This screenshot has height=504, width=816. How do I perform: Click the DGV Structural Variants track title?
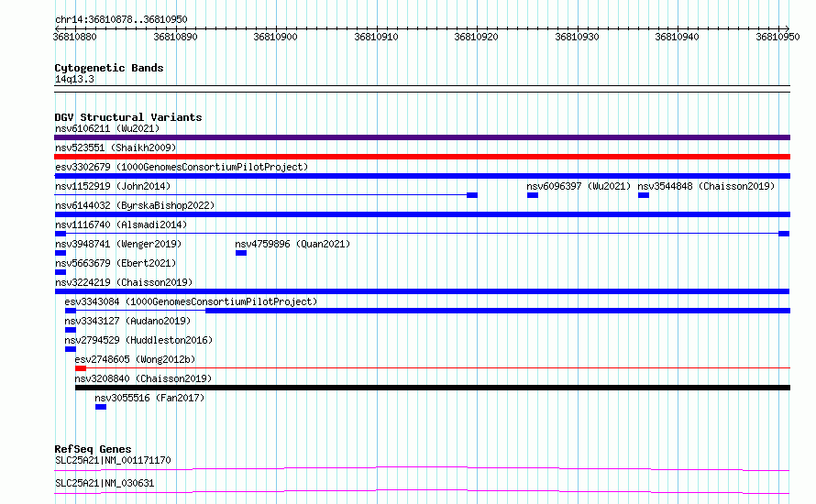click(128, 117)
